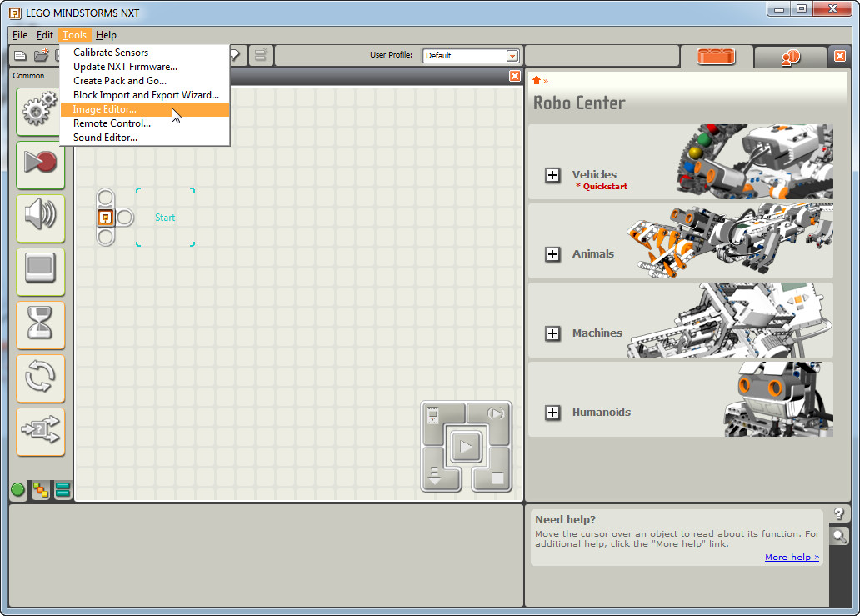
Task: Click the Start placeholder on the canvas
Action: (x=165, y=218)
